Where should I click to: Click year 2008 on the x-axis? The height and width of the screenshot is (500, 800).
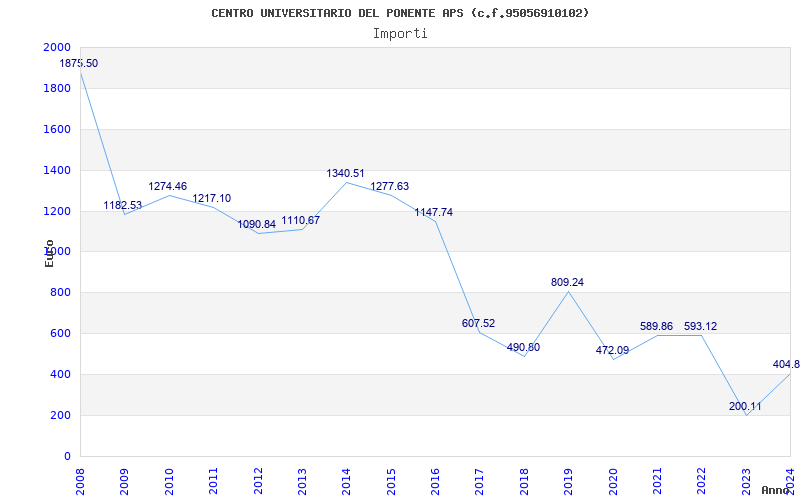(x=80, y=481)
